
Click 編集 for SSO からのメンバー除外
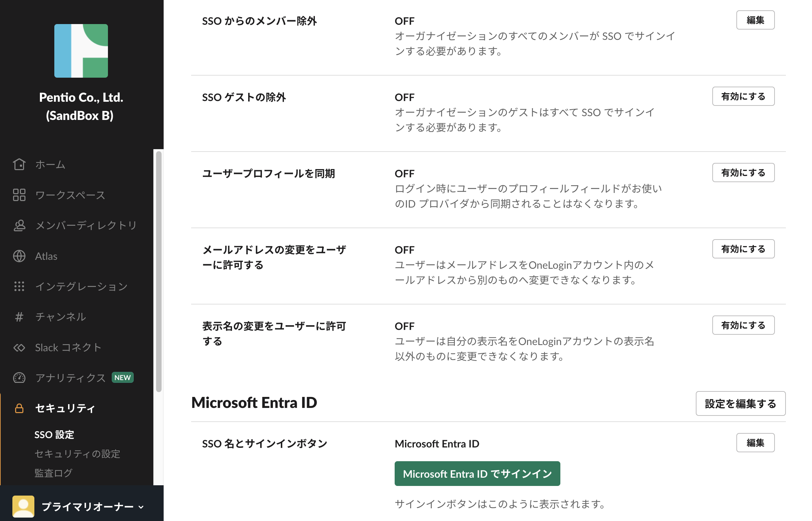coord(755,20)
